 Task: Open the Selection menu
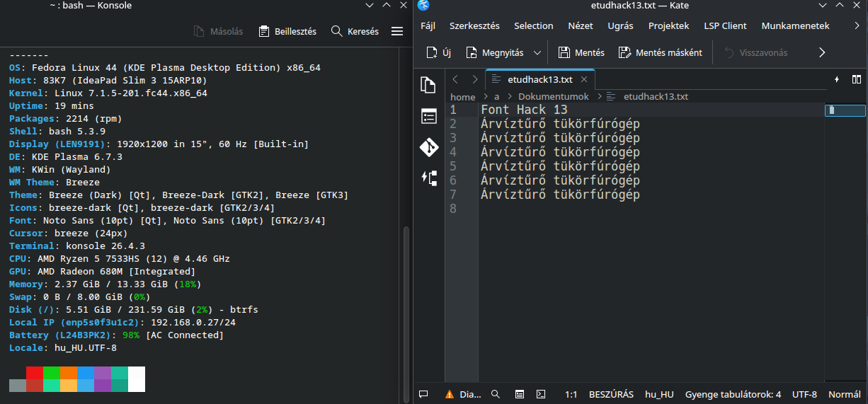point(534,25)
